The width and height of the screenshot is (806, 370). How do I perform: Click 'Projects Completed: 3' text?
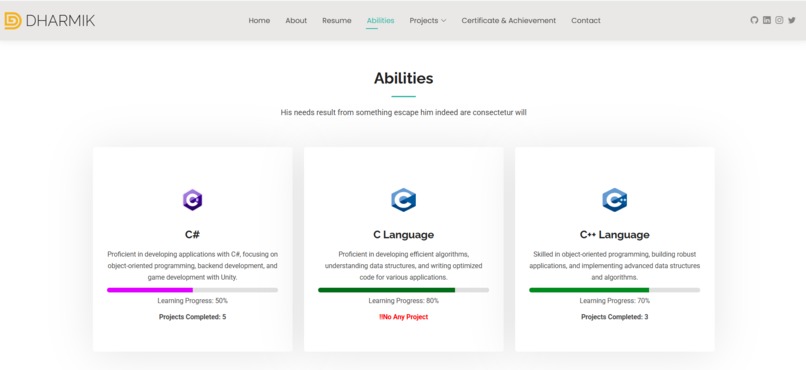614,317
